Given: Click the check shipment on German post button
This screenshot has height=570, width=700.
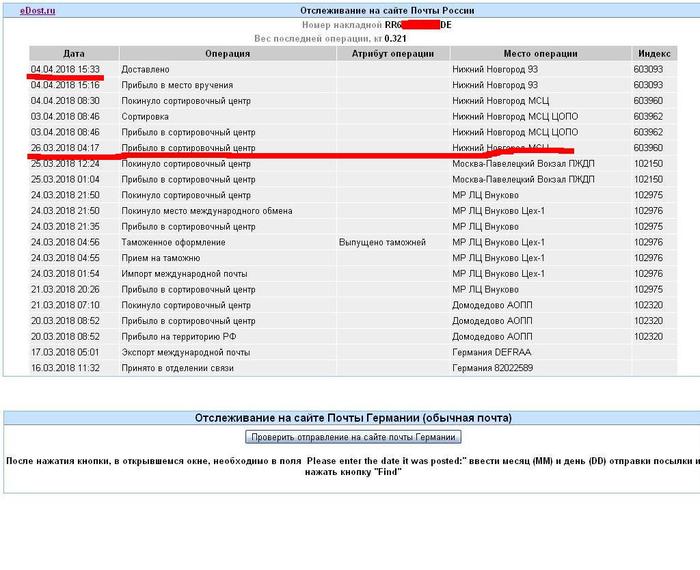Looking at the screenshot, I should 353,437.
